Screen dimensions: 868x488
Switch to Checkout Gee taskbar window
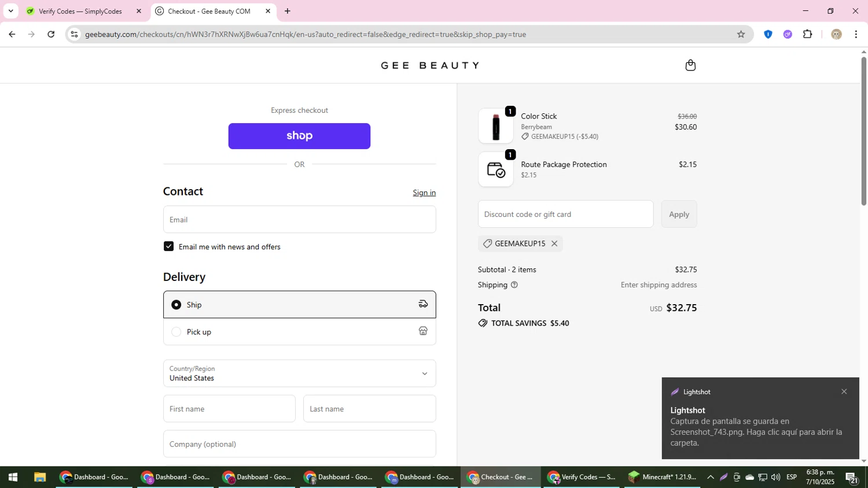point(501,478)
